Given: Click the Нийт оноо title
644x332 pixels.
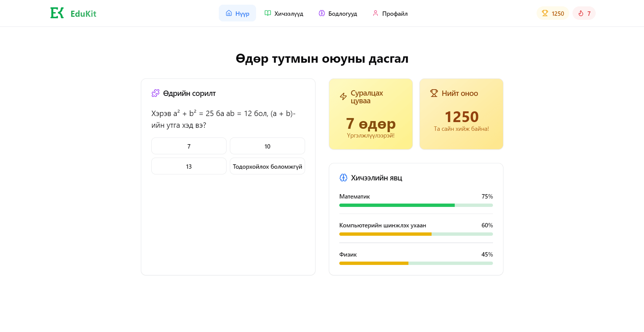Looking at the screenshot, I should tap(460, 93).
